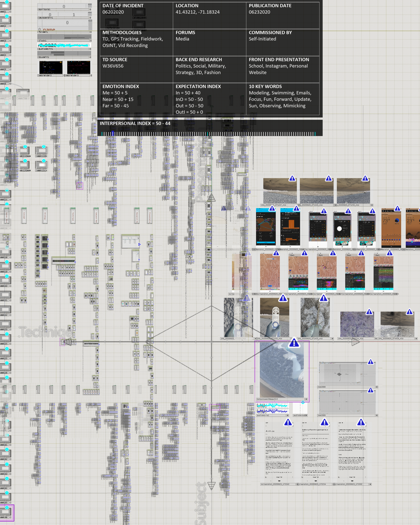Click cyan X marker on audiodevout node
Image resolution: width=420 pixels, height=525 pixels.
point(303,403)
